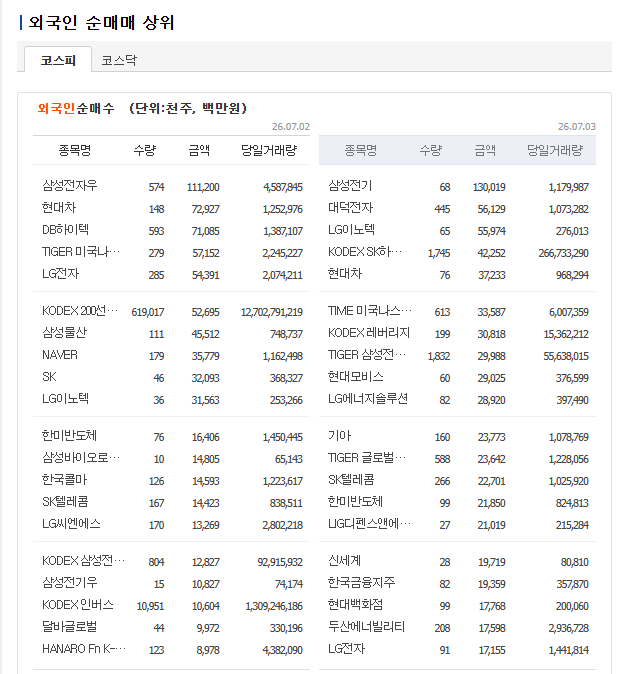Open the 삼성바이오로… stock link
Viewport: 617px width, 674px height.
[81, 458]
